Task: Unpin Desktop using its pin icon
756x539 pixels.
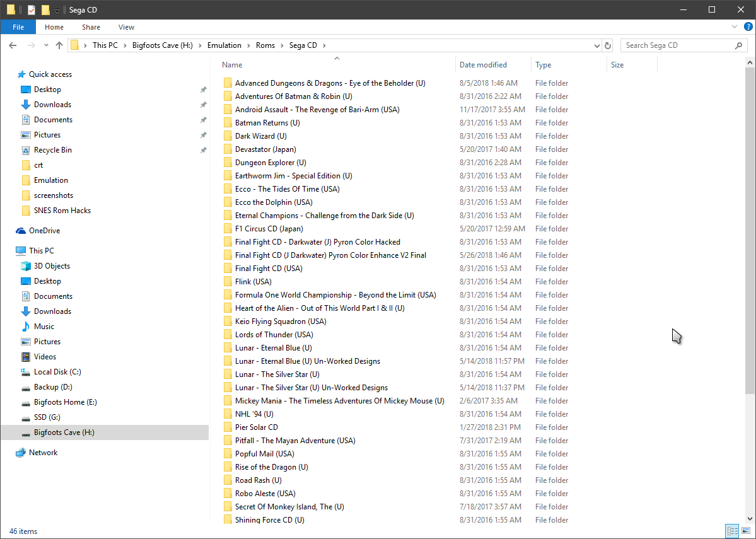Action: pyautogui.click(x=204, y=90)
